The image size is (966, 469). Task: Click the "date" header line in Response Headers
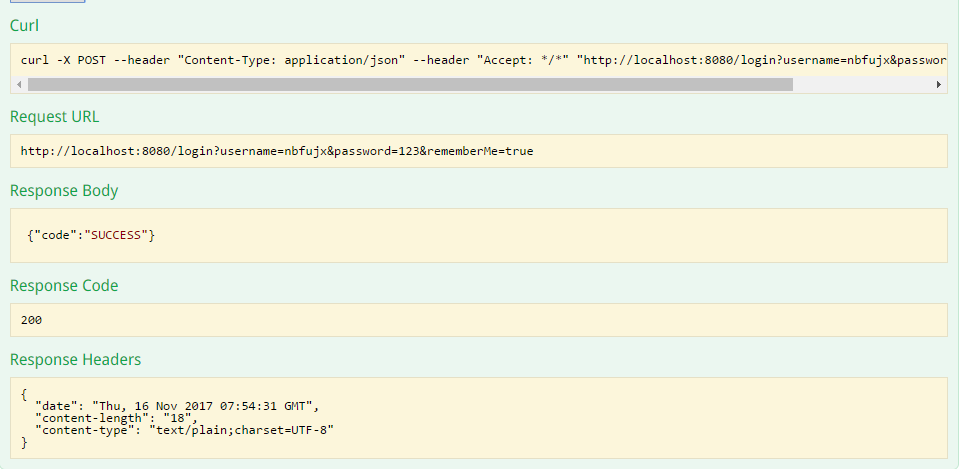pos(177,406)
